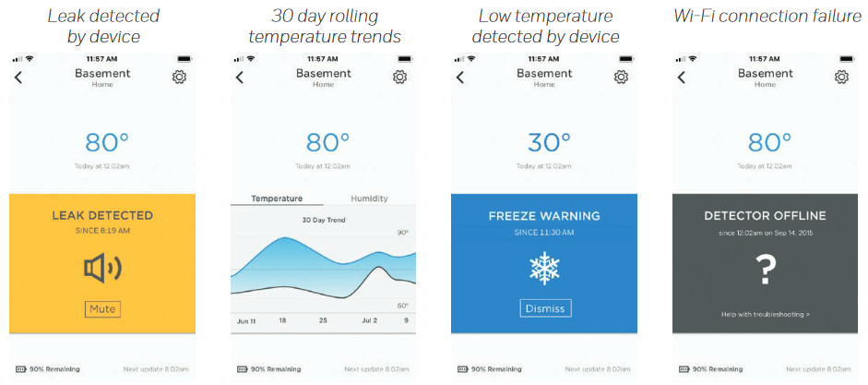Go back from the 30 day trends screen
868x385 pixels.
240,77
